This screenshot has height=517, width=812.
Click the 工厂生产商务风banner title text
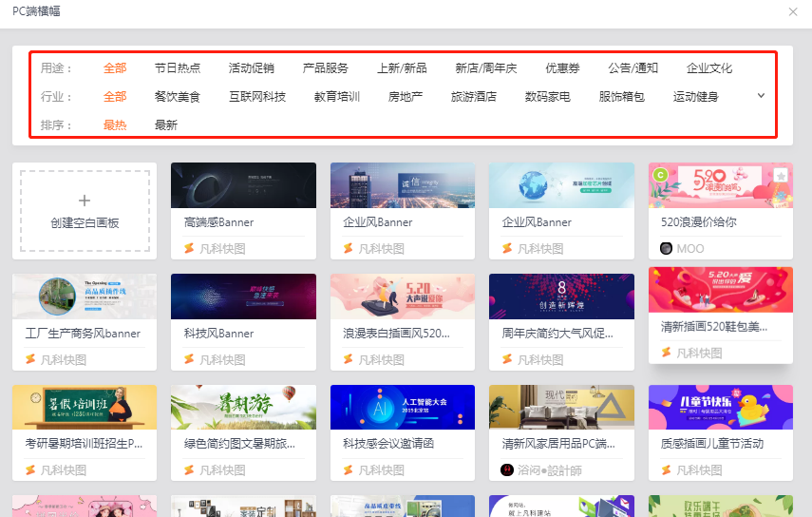click(83, 334)
